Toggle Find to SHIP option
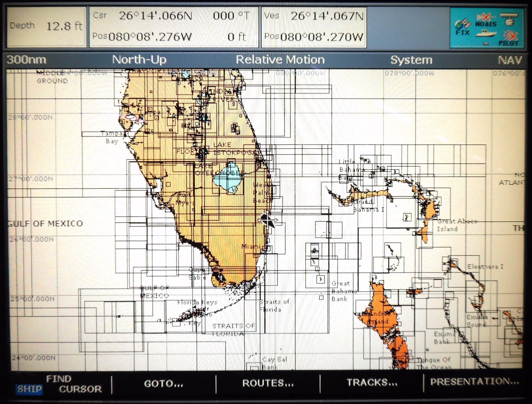Screen dimensions: 532x404 (x=29, y=389)
